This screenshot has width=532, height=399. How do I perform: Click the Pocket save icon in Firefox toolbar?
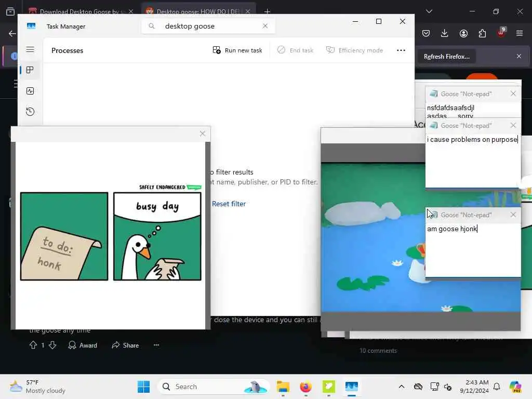[426, 33]
